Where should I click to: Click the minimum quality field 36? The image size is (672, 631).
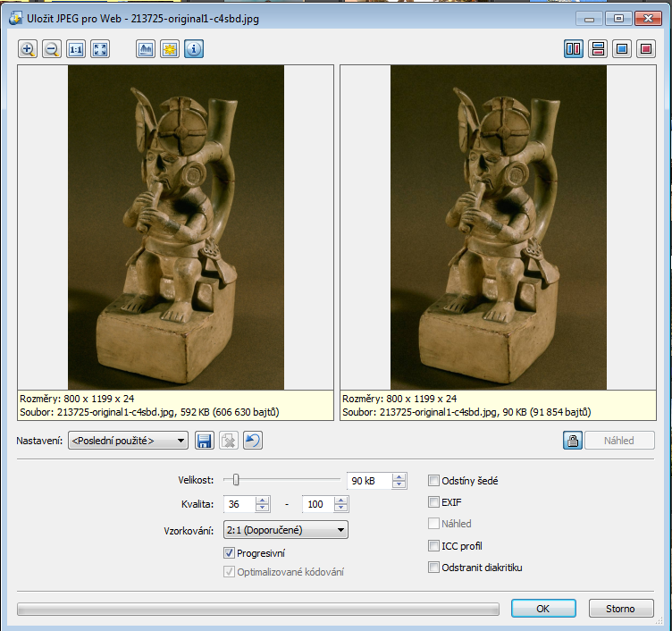tap(239, 504)
